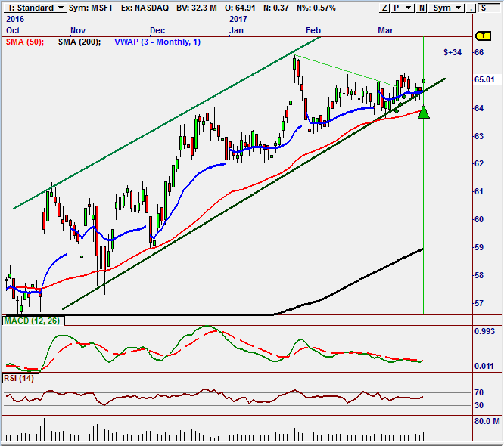
Task: Click the symbol input field showing S
Action: [x=489, y=8]
